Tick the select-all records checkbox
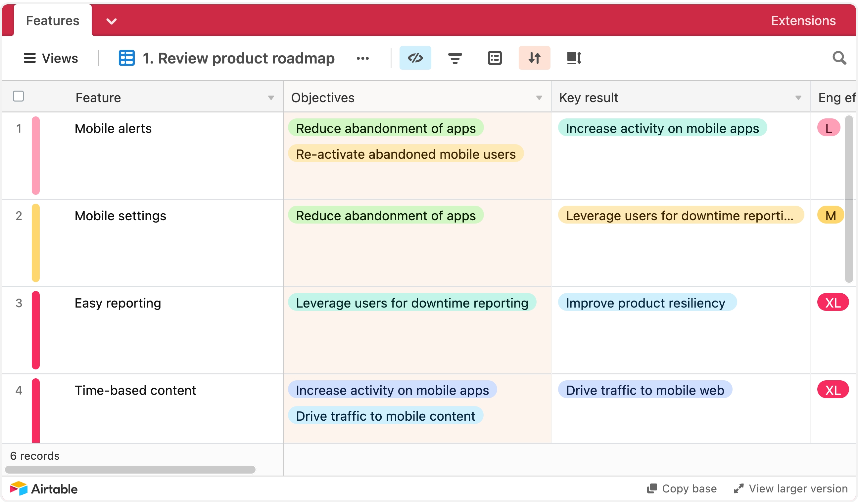This screenshot has height=504, width=858. (x=19, y=96)
